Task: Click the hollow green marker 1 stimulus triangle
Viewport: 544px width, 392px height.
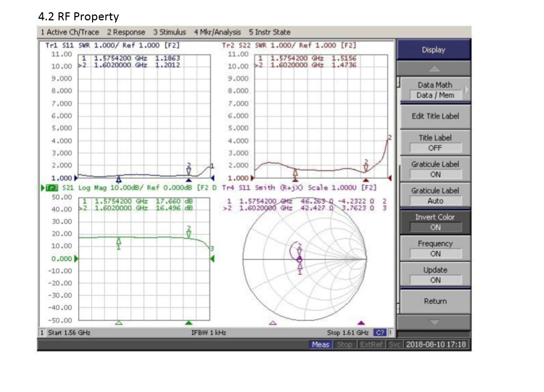Action: (x=118, y=323)
